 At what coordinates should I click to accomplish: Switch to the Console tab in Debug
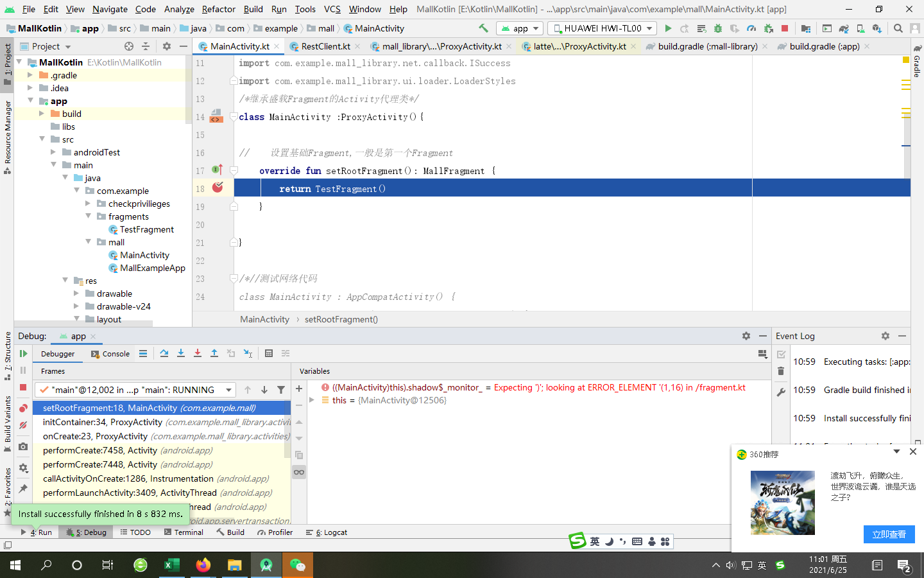(x=110, y=354)
